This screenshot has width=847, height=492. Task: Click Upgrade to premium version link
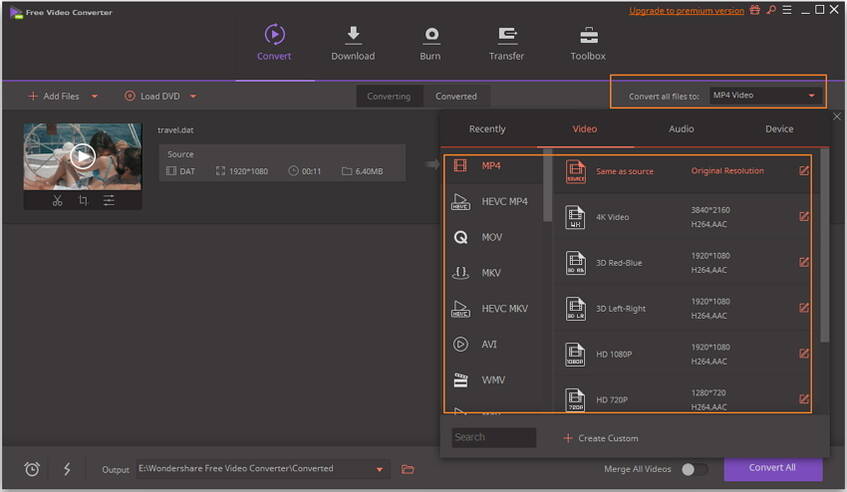point(686,11)
